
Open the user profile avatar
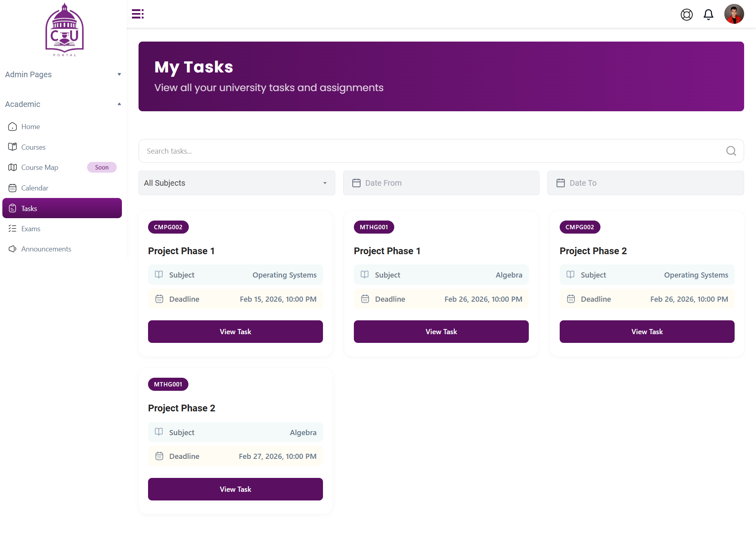click(734, 14)
